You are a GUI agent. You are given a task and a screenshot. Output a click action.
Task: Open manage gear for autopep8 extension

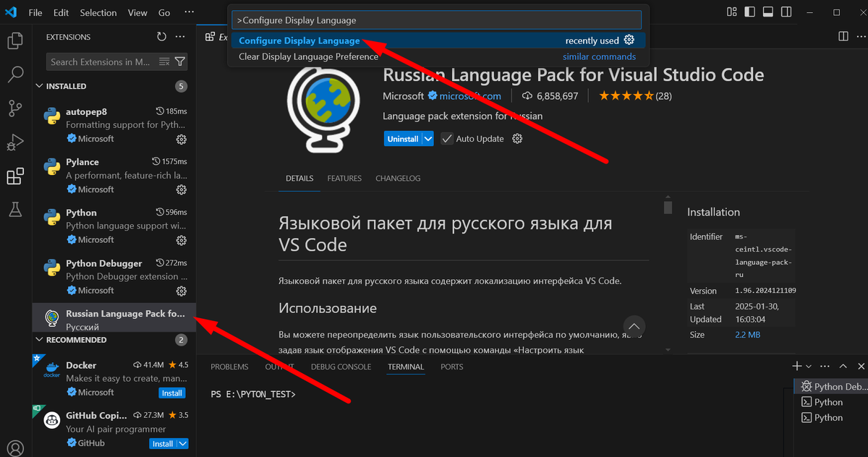(182, 139)
